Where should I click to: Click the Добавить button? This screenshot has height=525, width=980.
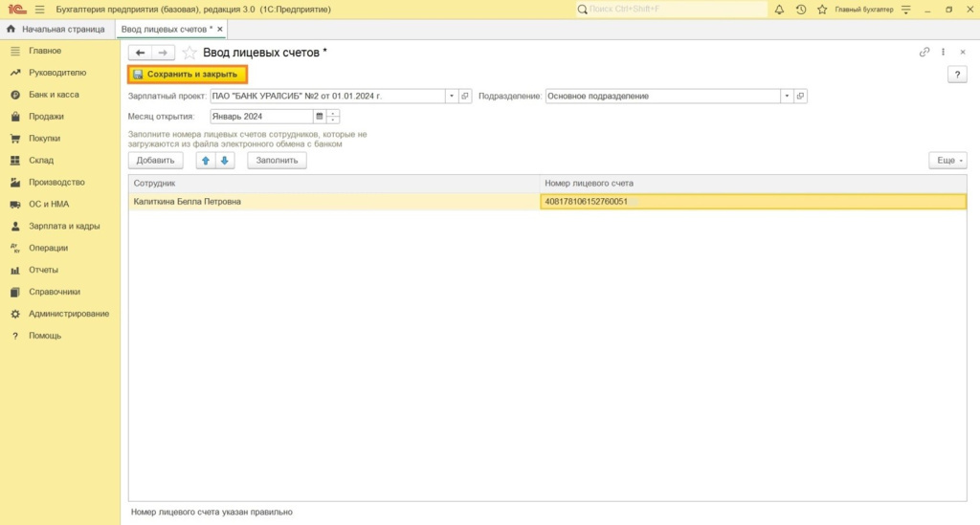(155, 161)
